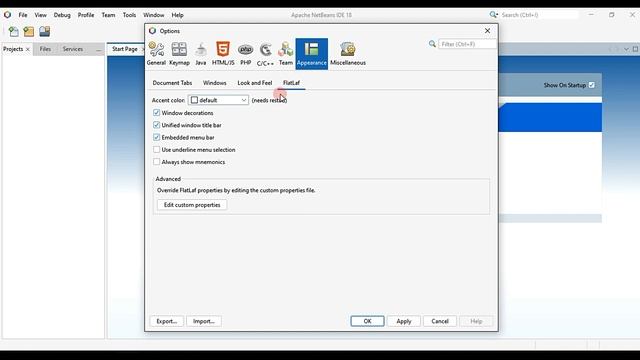Open the Team menu

[x=108, y=15]
